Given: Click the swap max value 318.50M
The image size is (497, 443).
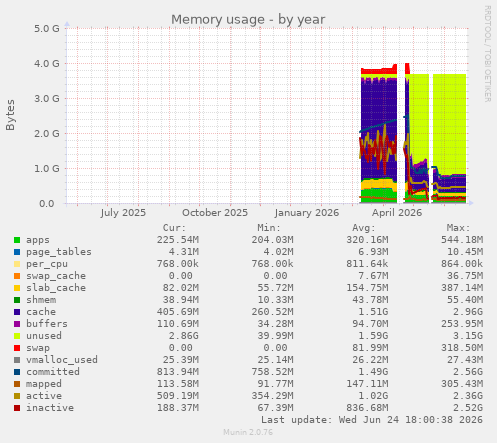Looking at the screenshot, I should click(462, 348).
